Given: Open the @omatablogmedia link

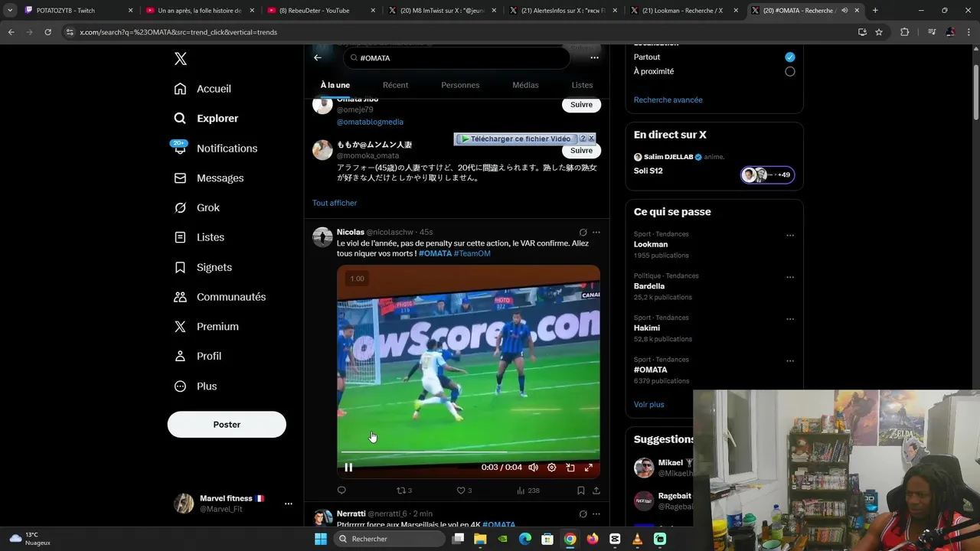Looking at the screenshot, I should pos(370,122).
